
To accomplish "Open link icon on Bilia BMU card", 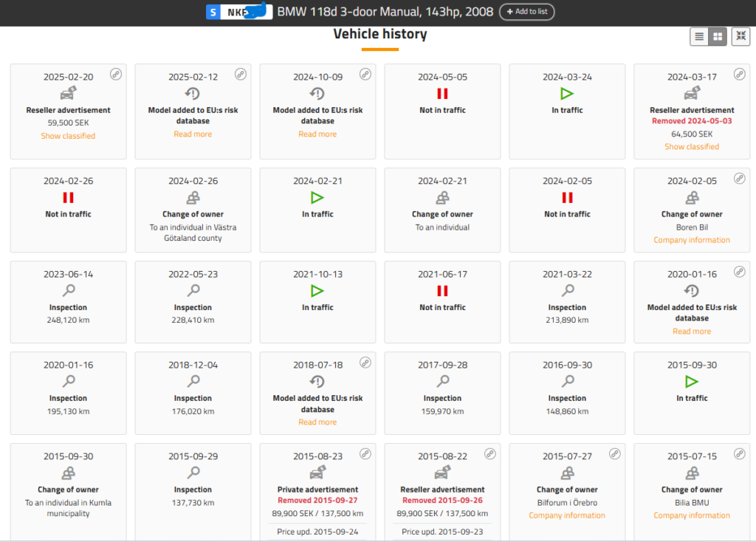I will click(x=740, y=453).
